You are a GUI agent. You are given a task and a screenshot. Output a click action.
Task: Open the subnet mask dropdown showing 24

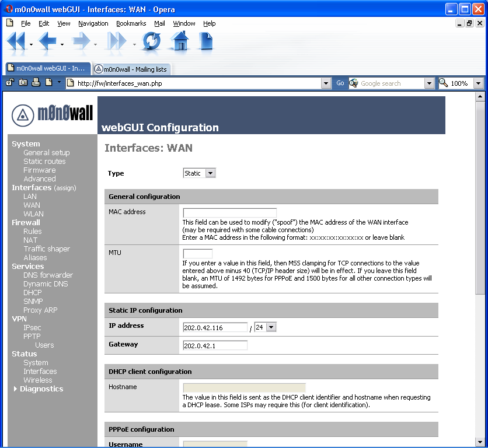[x=265, y=327]
